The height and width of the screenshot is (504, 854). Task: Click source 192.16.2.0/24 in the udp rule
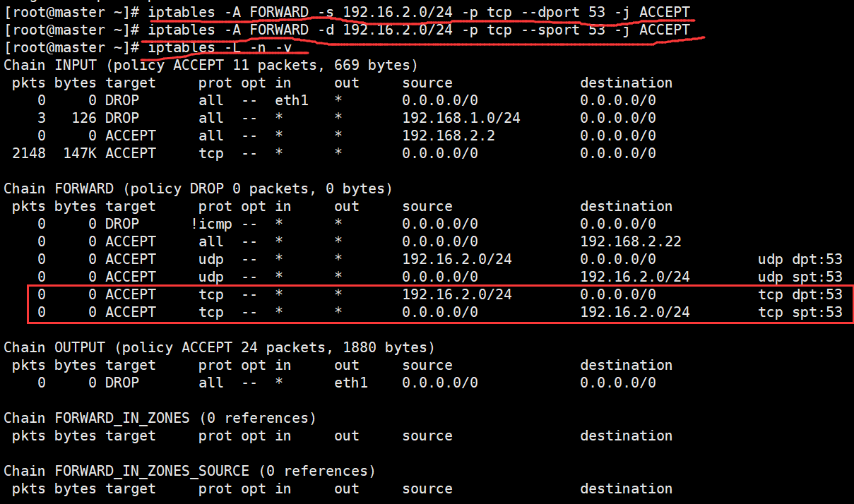457,259
